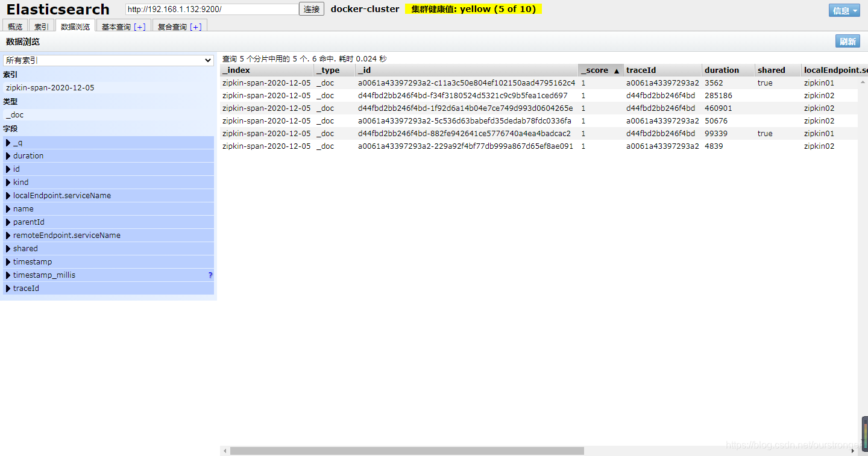Select index zipkin-span-2020-12-05 in sidebar
Viewport: 868px width, 456px height.
108,88
